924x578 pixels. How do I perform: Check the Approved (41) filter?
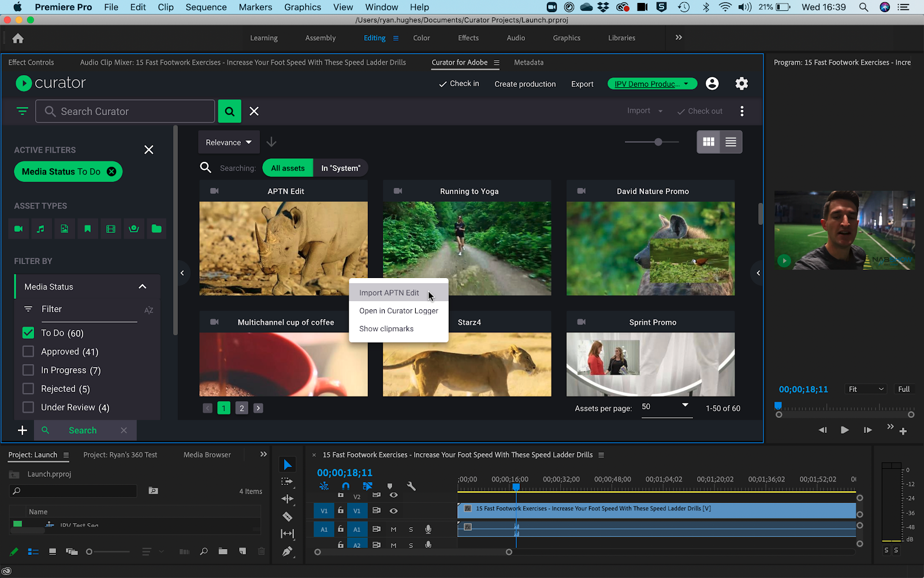point(28,351)
